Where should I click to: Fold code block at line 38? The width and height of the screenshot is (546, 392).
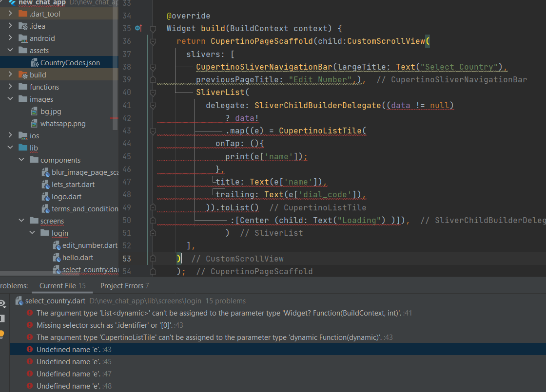point(153,67)
